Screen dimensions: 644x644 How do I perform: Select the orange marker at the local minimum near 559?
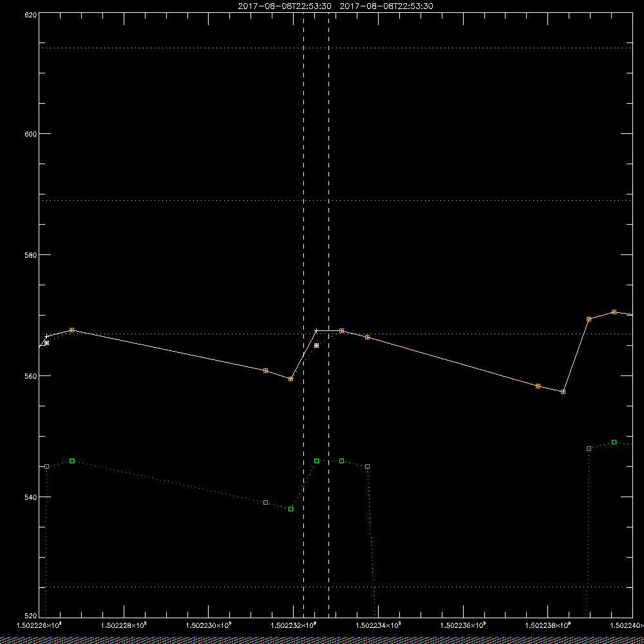[x=291, y=379]
